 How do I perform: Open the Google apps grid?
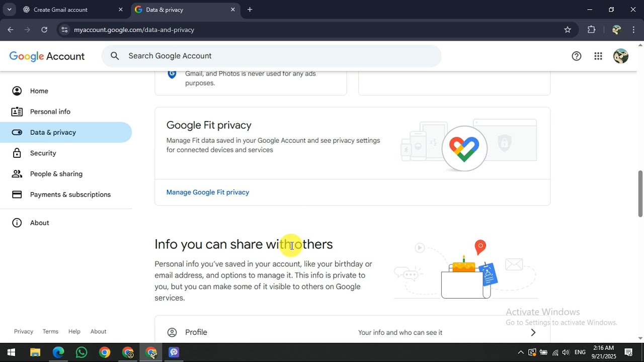[x=598, y=56]
